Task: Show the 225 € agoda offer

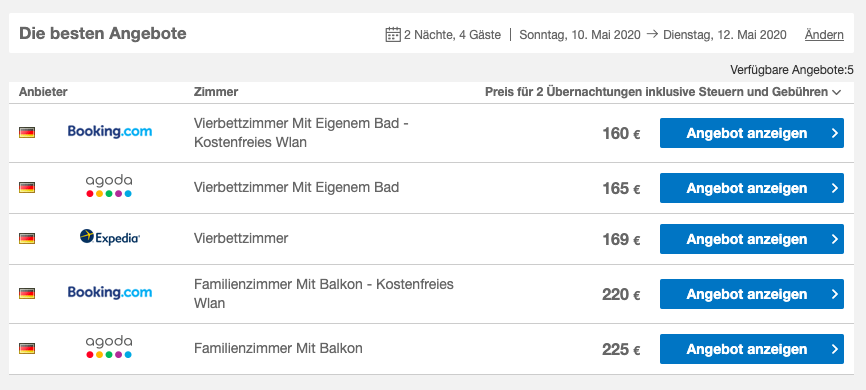Action: (x=752, y=349)
